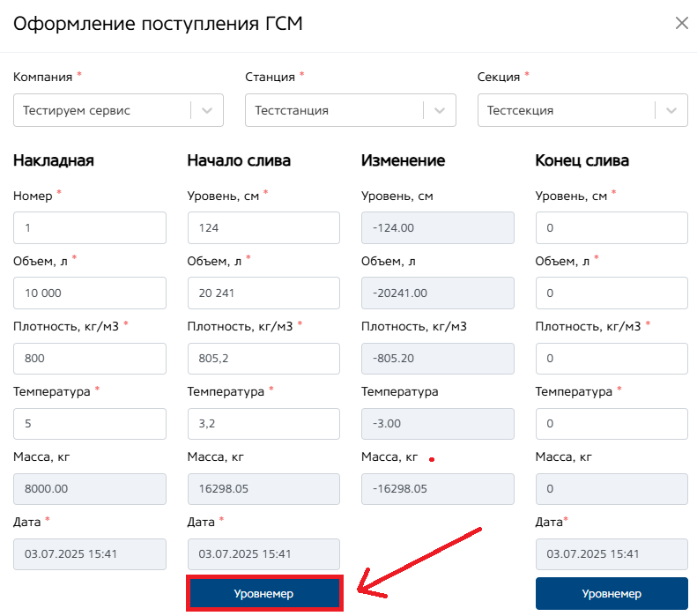
Task: Click the Конец слива Объем field
Action: click(612, 293)
